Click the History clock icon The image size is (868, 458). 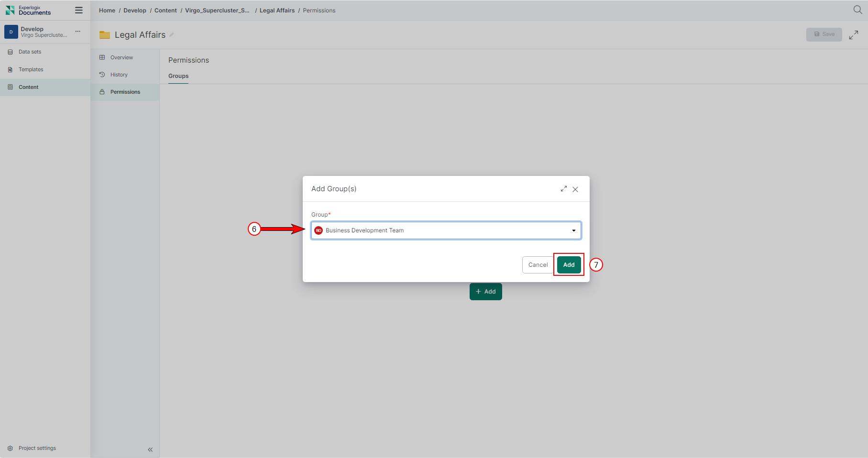click(102, 75)
